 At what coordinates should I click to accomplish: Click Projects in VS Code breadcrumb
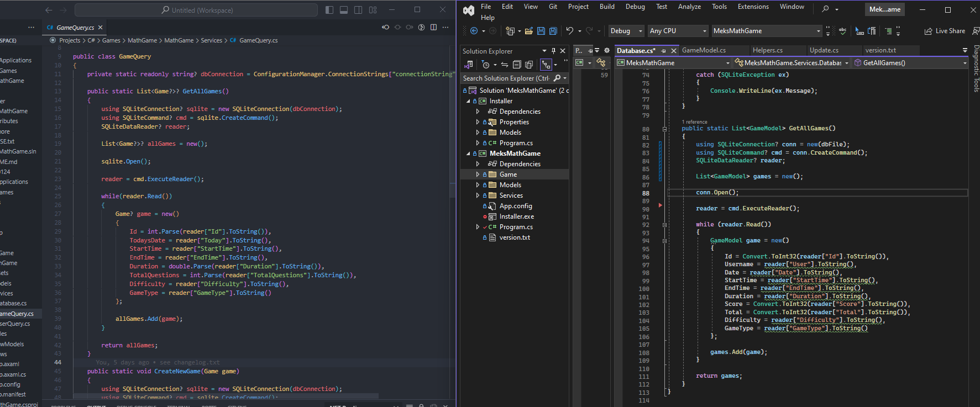(x=70, y=40)
